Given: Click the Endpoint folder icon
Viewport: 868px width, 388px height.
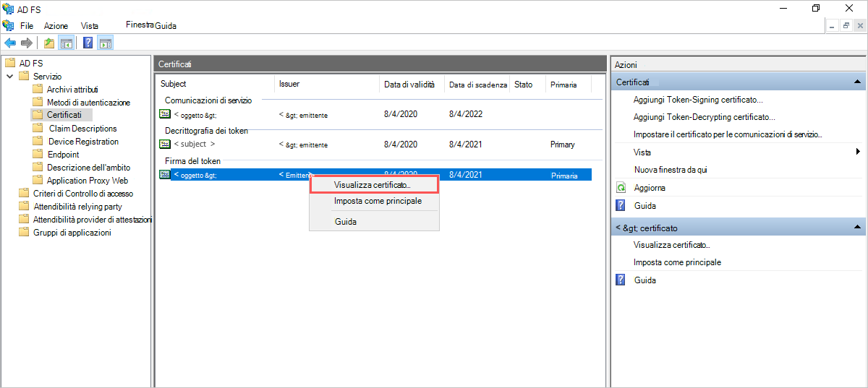Looking at the screenshot, I should click(38, 154).
